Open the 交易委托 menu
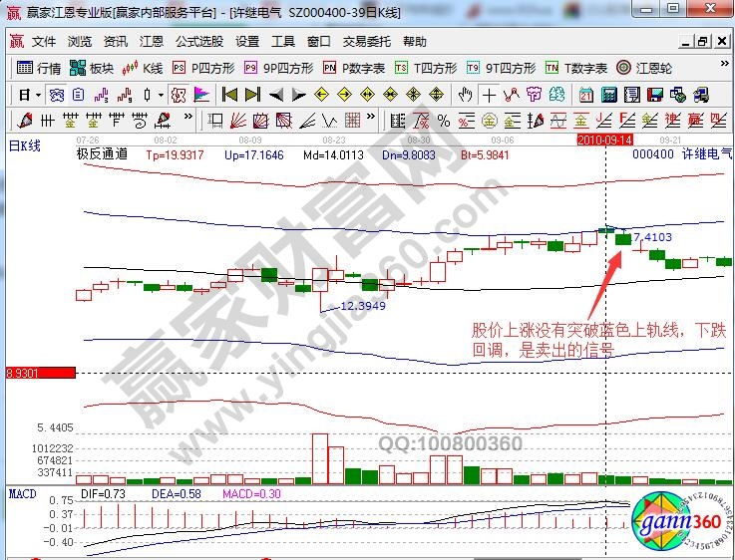The height and width of the screenshot is (560, 735). (365, 42)
